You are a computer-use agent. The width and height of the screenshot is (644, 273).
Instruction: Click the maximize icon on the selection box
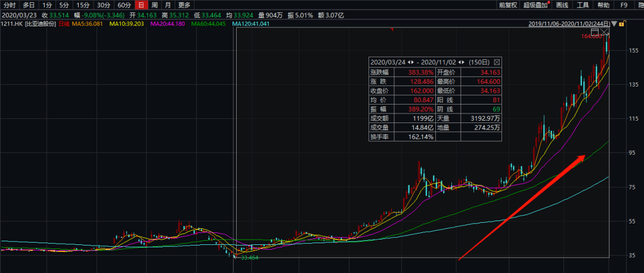[x=595, y=32]
